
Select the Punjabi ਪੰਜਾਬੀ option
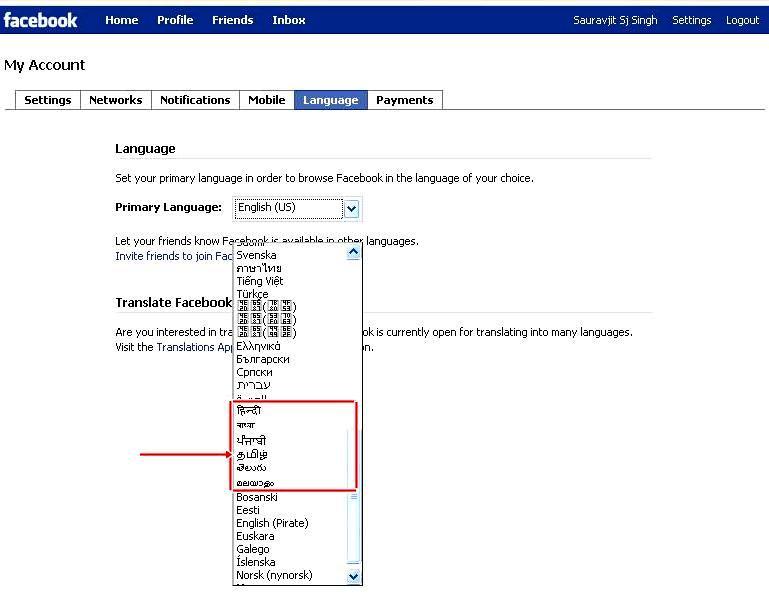tap(251, 440)
